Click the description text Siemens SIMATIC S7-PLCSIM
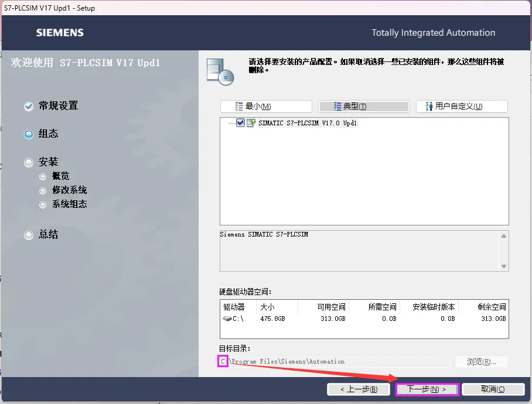The image size is (532, 404). point(264,234)
